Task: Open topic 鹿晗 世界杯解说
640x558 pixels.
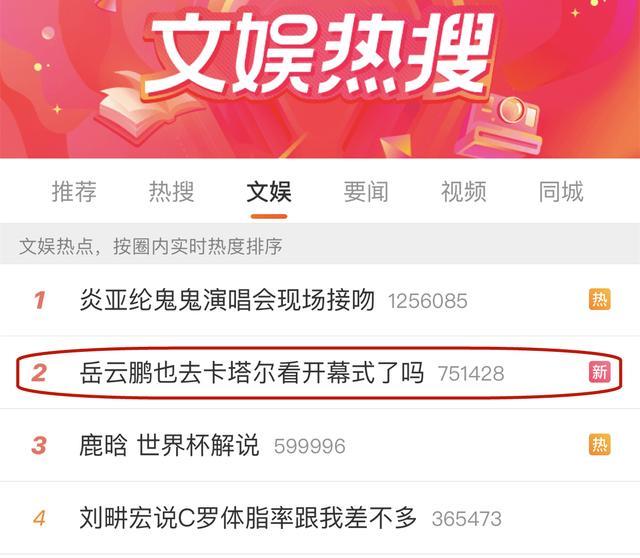Action: [x=169, y=445]
